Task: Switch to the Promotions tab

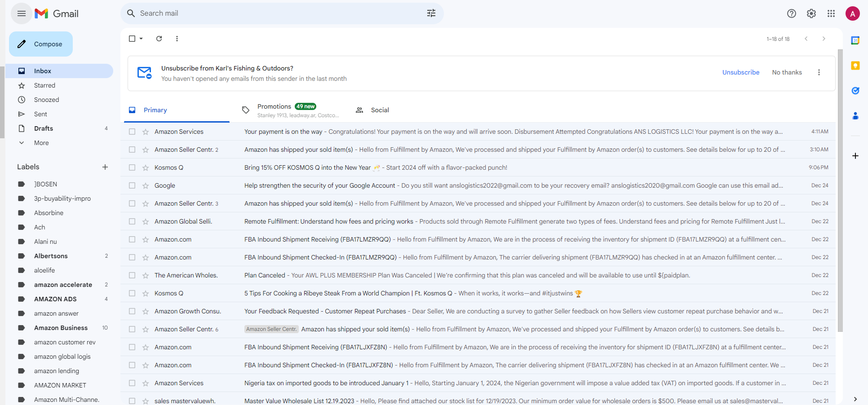Action: point(291,110)
